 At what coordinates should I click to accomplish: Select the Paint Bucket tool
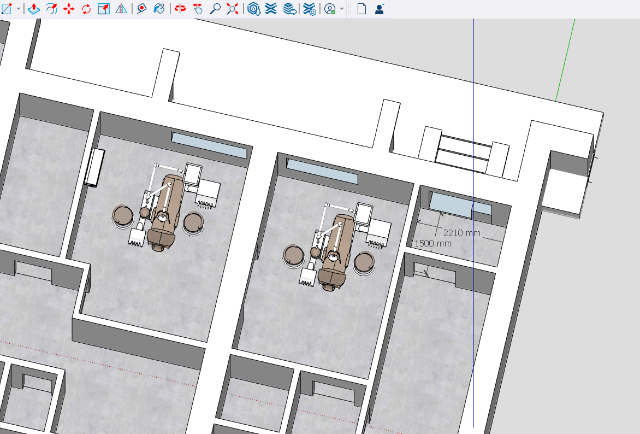pos(158,9)
